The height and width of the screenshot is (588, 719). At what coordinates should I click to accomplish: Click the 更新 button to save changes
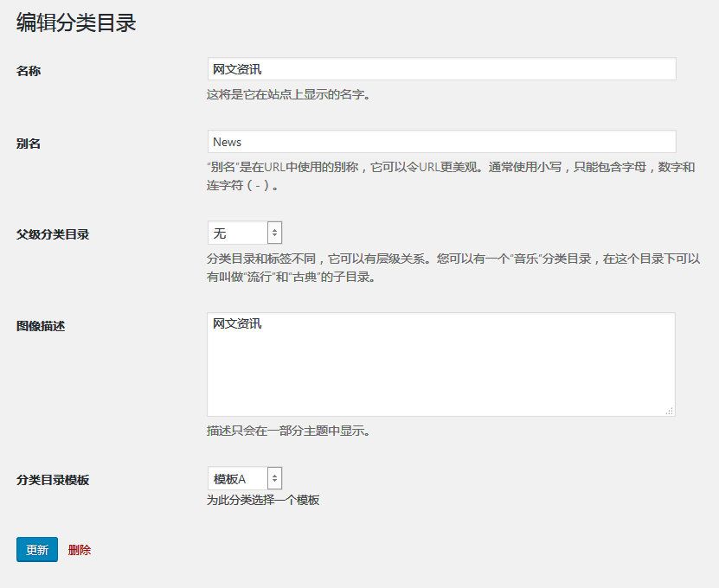(x=35, y=548)
